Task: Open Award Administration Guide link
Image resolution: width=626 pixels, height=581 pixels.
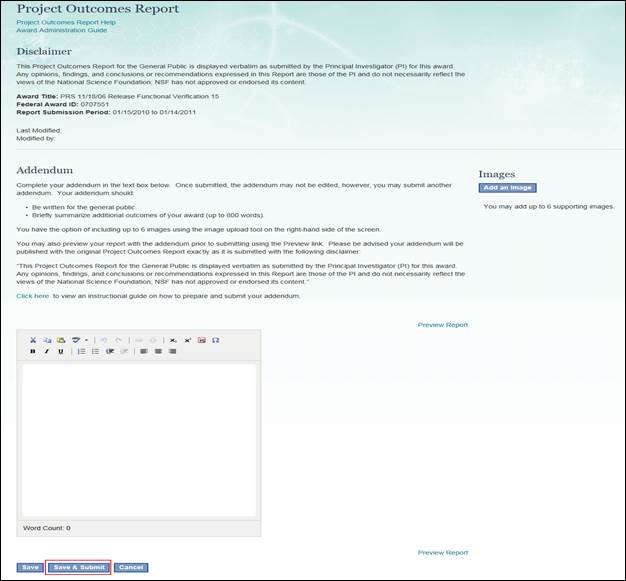Action: click(61, 30)
